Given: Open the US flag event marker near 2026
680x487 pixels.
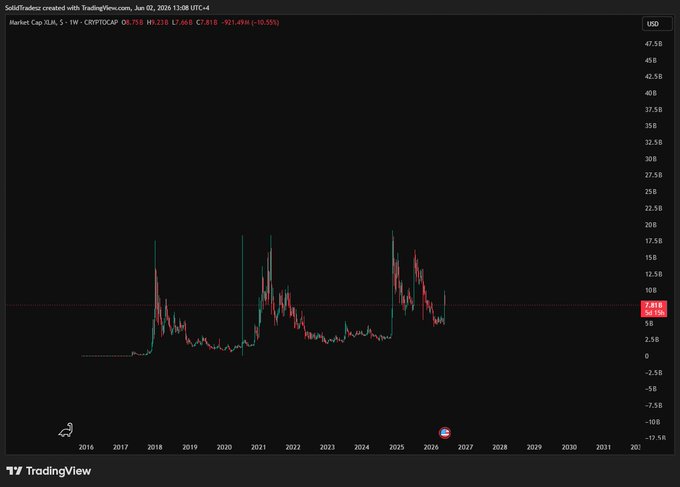Looking at the screenshot, I should 445,432.
